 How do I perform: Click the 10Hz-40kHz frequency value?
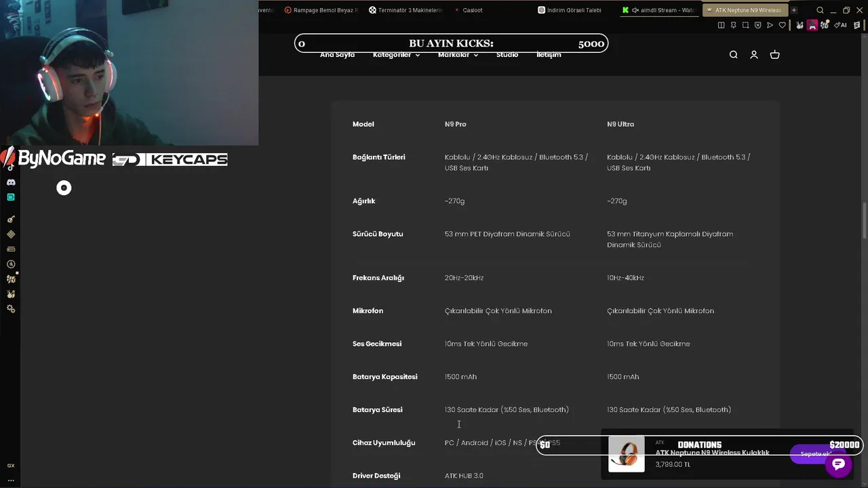625,278
